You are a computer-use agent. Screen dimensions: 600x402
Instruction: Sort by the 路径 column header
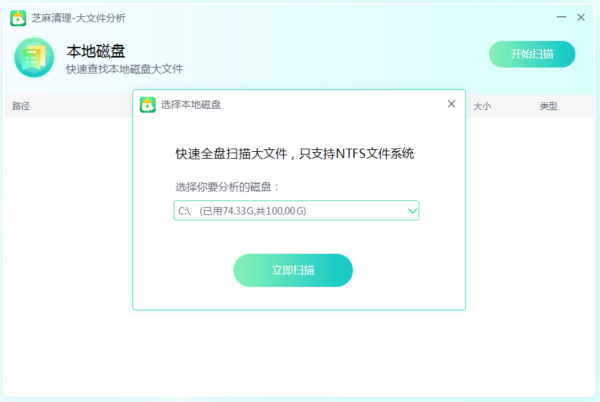(21, 106)
